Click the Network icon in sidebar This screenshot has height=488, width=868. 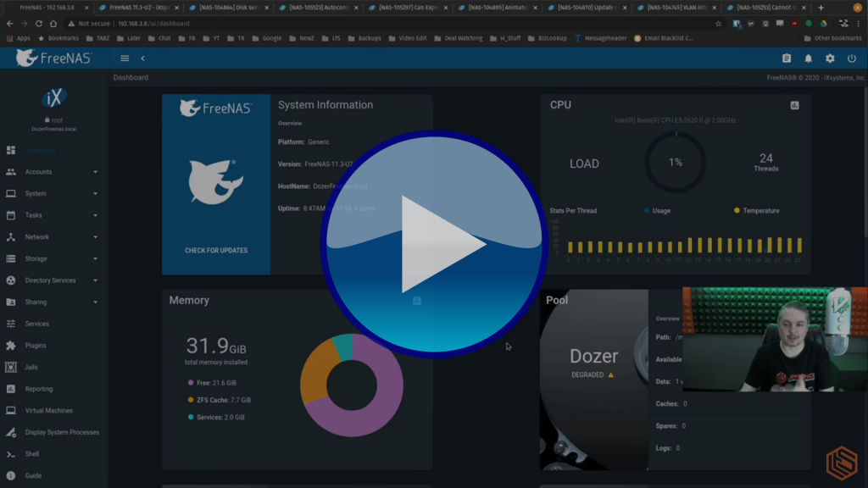pos(11,237)
